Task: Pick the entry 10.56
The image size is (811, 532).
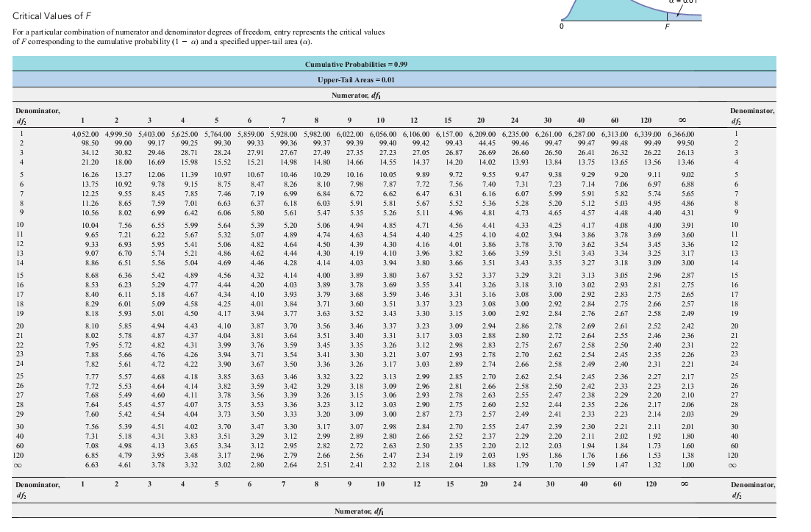Action: 90,212
